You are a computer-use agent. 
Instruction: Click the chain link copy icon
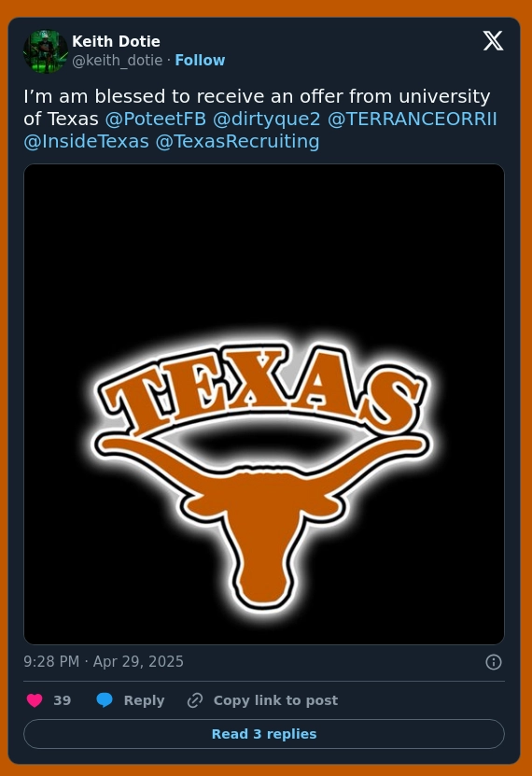(195, 700)
